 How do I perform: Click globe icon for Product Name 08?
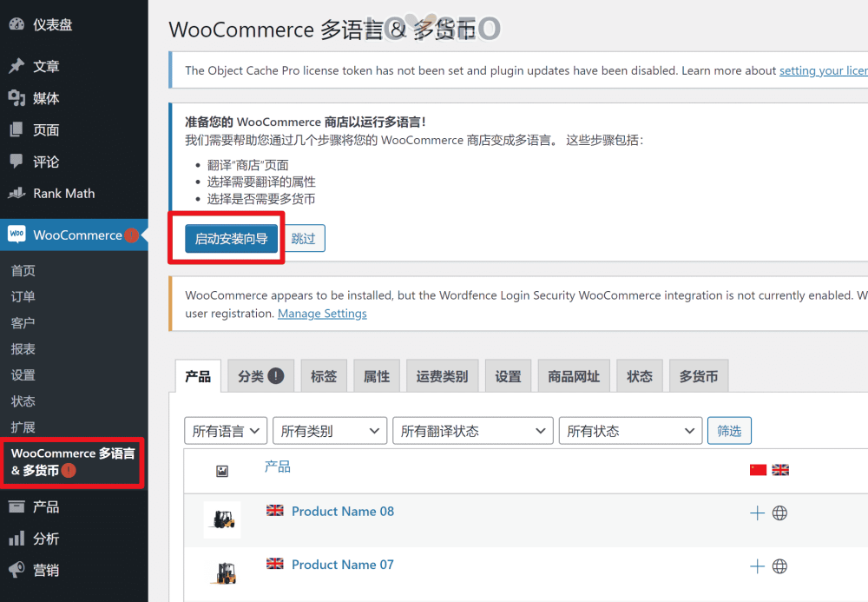779,513
